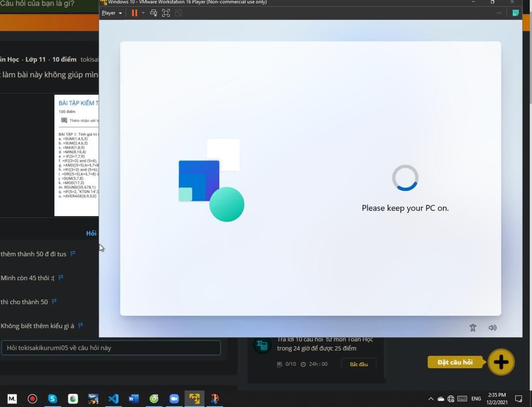This screenshot has width=532, height=407.
Task: Click the volume icon in Windows setup
Action: click(493, 328)
